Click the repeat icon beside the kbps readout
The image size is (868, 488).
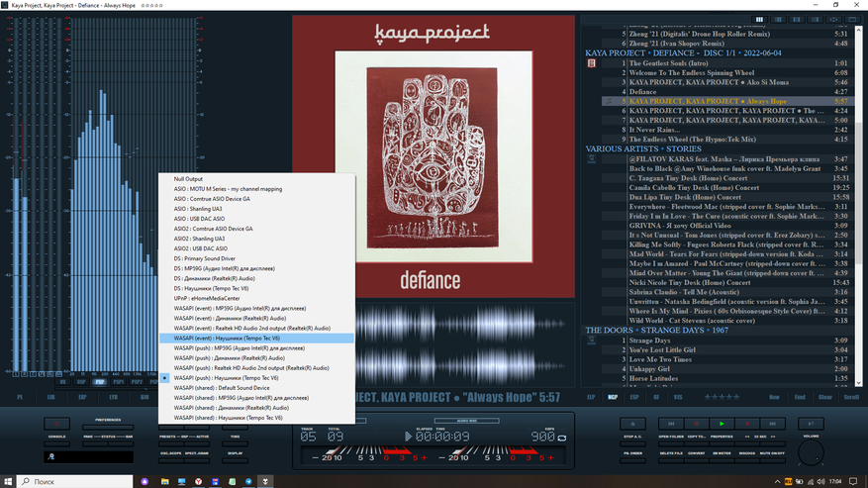click(562, 438)
